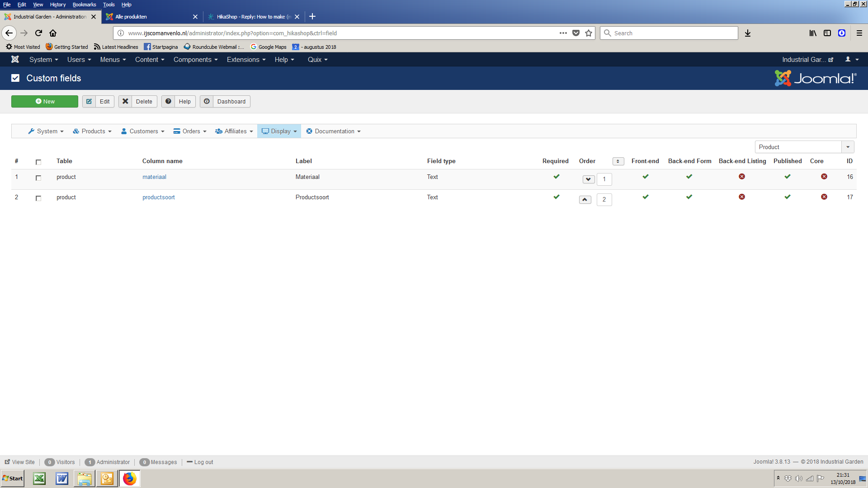The width and height of the screenshot is (868, 488).
Task: Open the Components menu in the top bar
Action: click(x=195, y=60)
